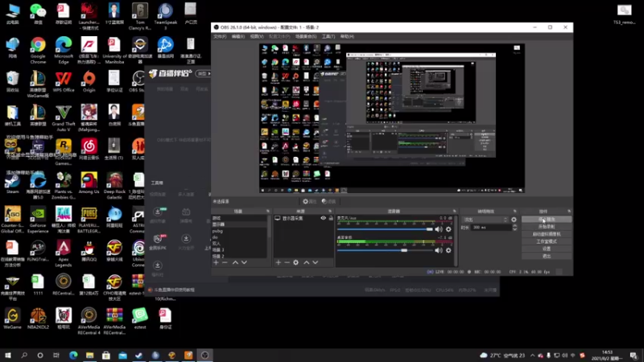This screenshot has width=644, height=362.
Task: Open Origin desktop icon
Action: (89, 82)
